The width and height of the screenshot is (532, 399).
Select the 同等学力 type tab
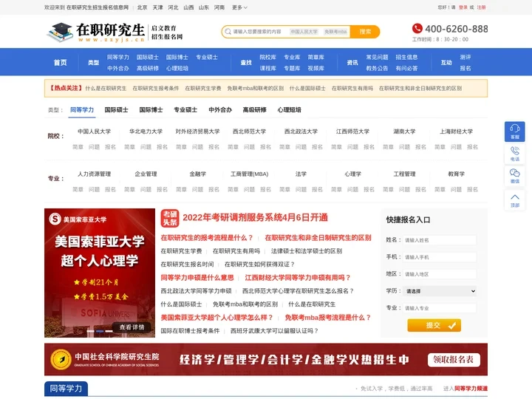(82, 110)
